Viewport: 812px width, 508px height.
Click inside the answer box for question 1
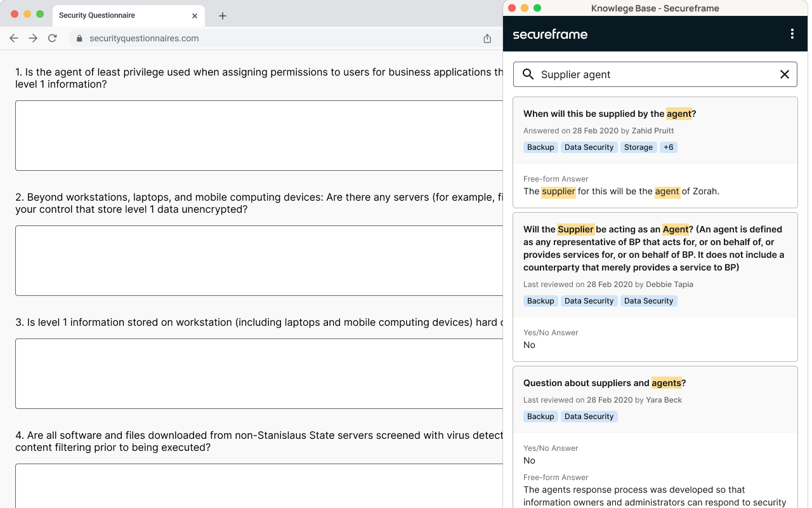click(x=254, y=135)
